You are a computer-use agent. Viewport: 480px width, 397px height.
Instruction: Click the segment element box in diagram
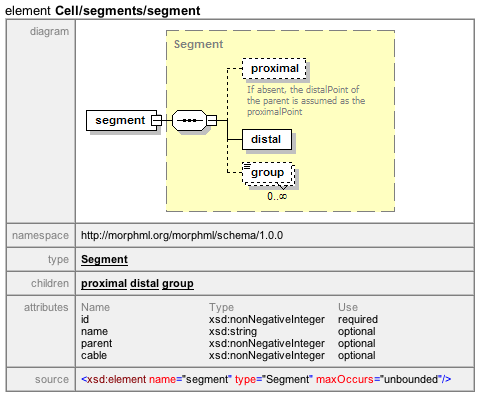(121, 120)
